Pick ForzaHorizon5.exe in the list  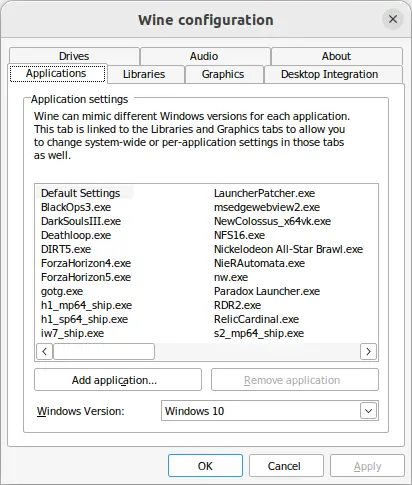(x=86, y=277)
